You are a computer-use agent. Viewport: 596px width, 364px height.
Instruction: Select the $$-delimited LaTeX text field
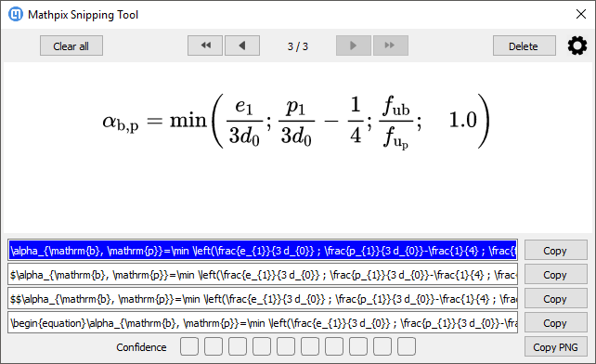(263, 299)
